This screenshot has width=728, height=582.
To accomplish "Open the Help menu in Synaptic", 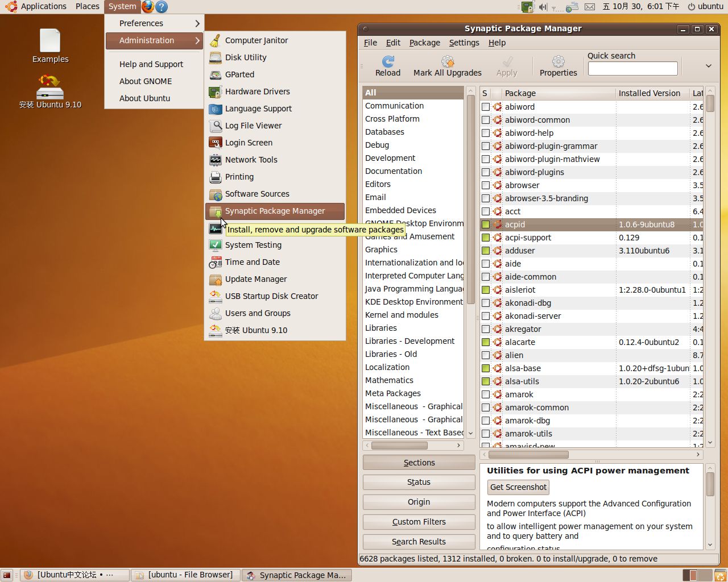I will click(x=497, y=43).
